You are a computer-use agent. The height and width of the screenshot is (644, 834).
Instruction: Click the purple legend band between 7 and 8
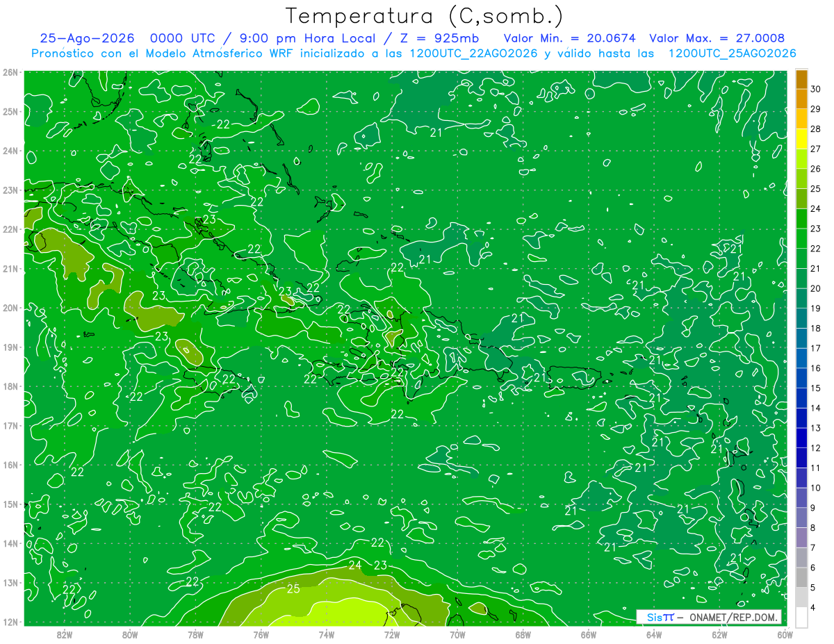[x=801, y=538]
